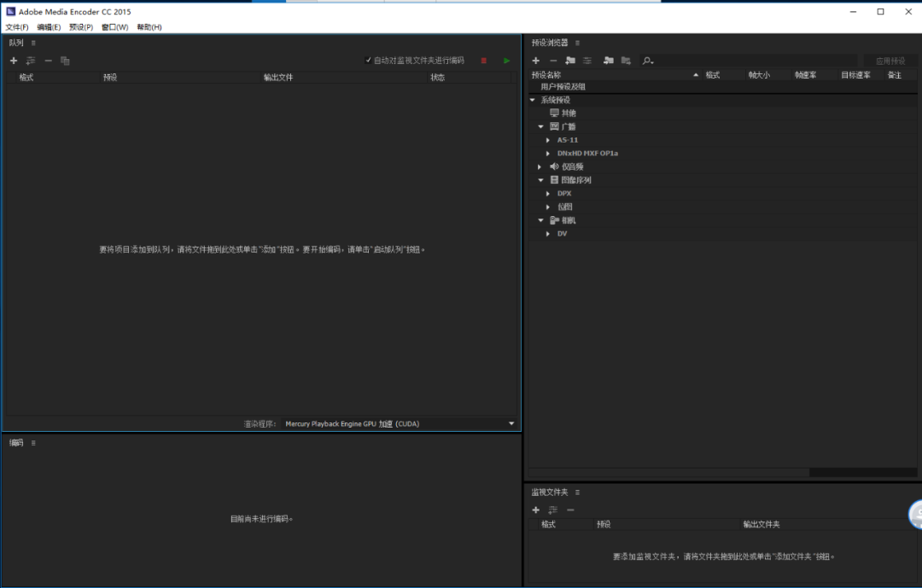Image resolution: width=922 pixels, height=588 pixels.
Task: Click the speaker icon beside 仅音频
Action: 554,166
